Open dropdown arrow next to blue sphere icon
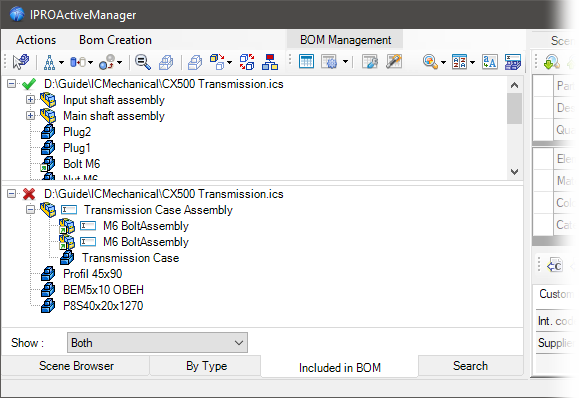This screenshot has width=584, height=398. pyautogui.click(x=120, y=63)
